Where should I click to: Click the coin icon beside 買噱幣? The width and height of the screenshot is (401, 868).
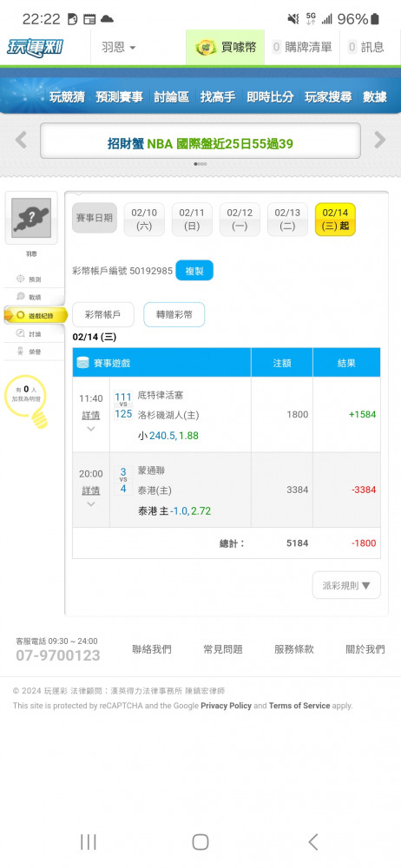(206, 48)
